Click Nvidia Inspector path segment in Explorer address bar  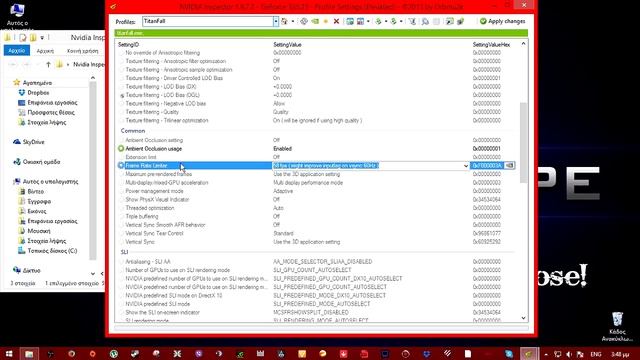88,64
